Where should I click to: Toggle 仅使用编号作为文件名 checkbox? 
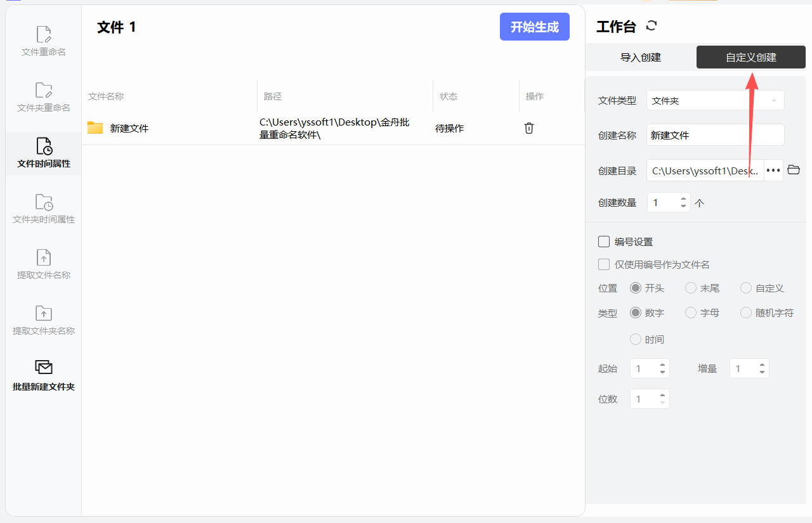click(x=604, y=264)
